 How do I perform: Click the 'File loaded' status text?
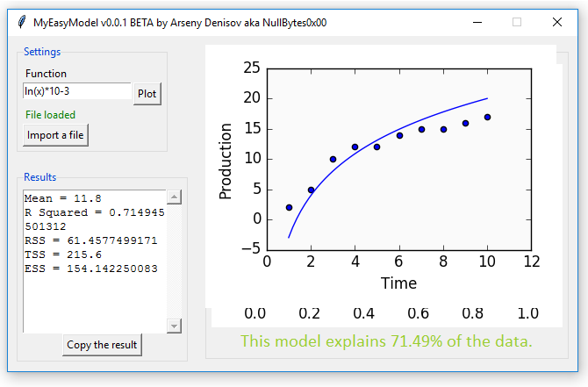point(50,115)
